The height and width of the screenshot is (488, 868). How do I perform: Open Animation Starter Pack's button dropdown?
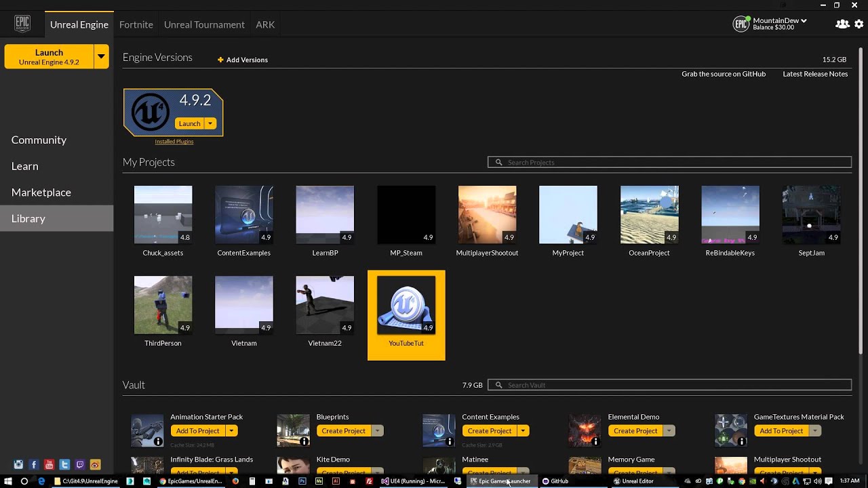tap(231, 431)
